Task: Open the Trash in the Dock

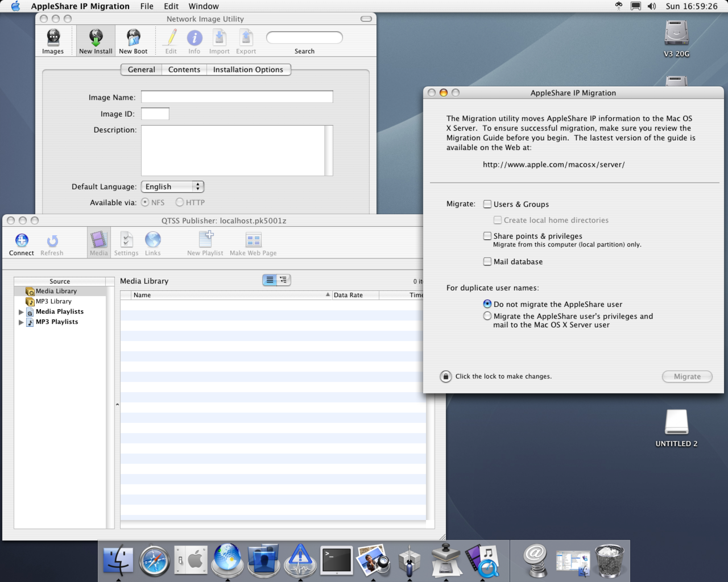Action: (x=609, y=561)
